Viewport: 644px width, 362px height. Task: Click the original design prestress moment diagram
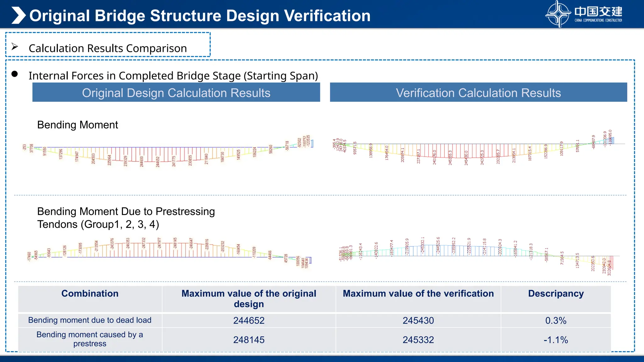tap(170, 253)
